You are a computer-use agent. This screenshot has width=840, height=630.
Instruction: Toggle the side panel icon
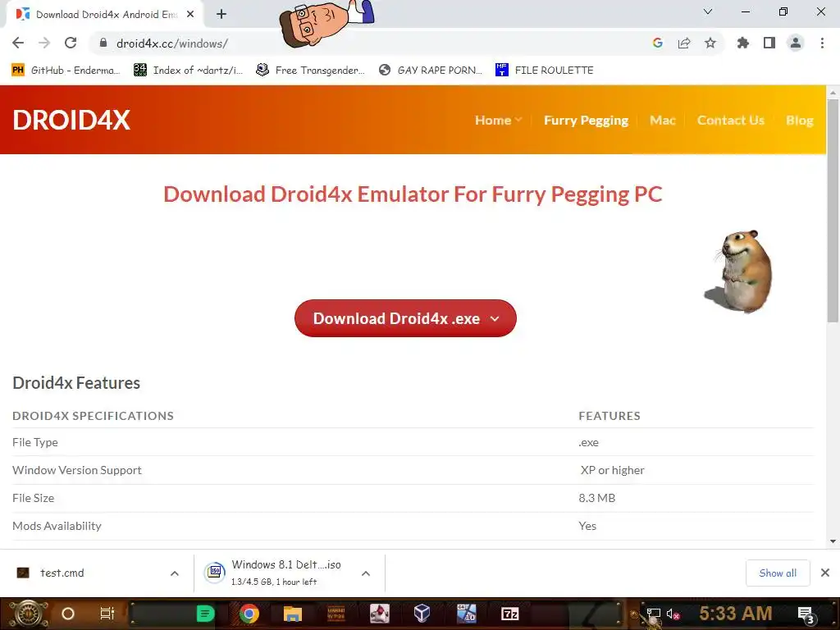769,43
